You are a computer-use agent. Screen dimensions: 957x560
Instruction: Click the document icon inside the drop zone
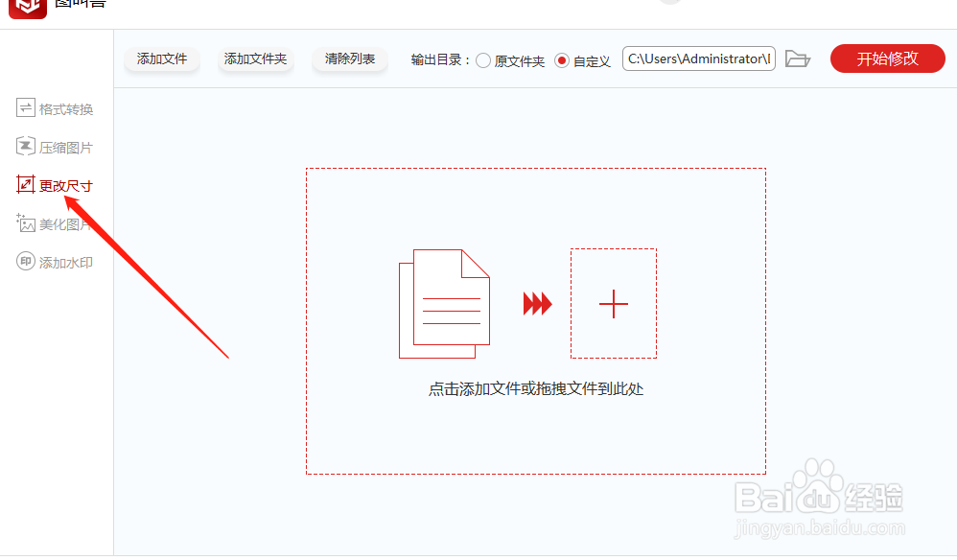[443, 302]
